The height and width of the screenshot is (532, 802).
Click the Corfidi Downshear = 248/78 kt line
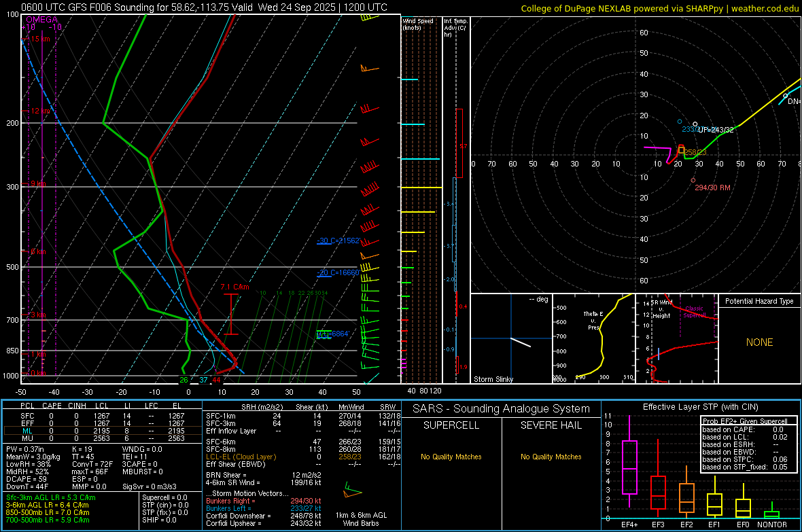[264, 516]
